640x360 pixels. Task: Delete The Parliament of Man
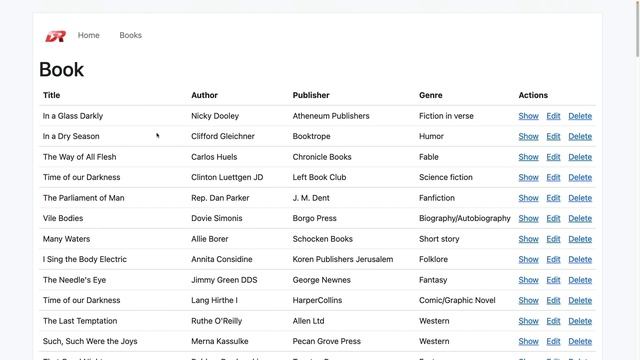pos(580,198)
